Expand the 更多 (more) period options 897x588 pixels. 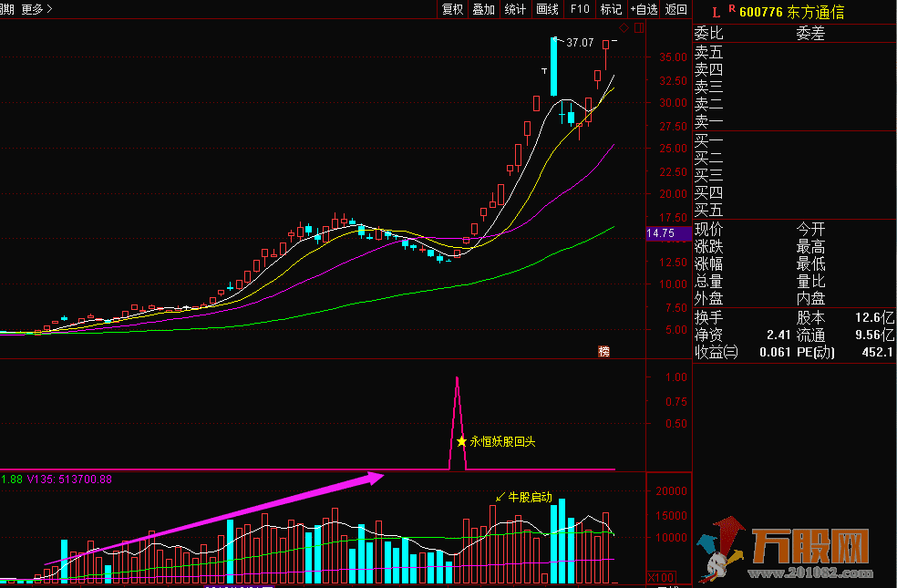tap(36, 9)
